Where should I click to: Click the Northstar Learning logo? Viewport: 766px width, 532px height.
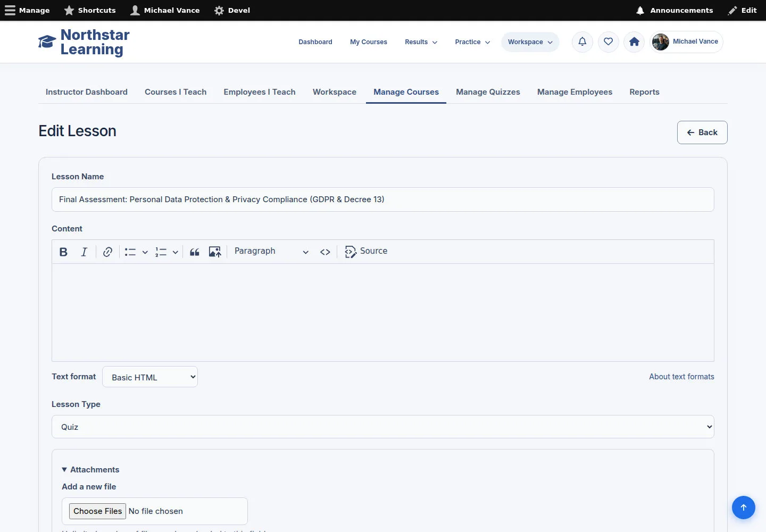coord(84,42)
